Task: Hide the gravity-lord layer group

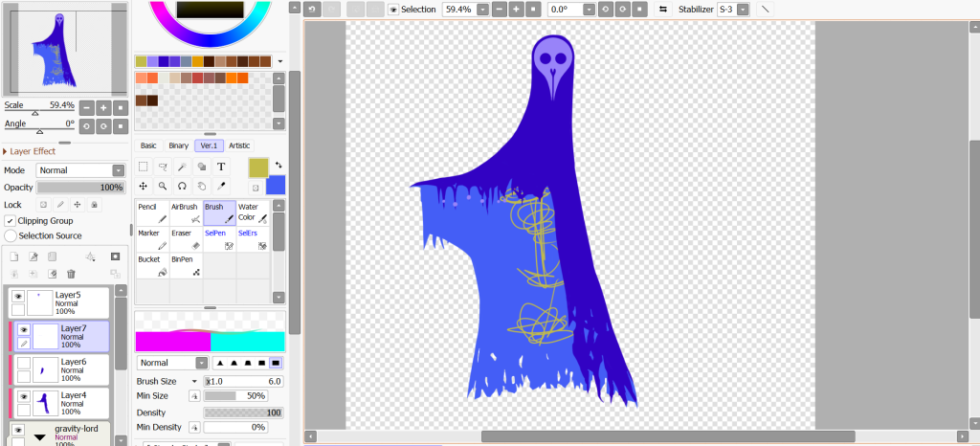Action: click(x=17, y=430)
